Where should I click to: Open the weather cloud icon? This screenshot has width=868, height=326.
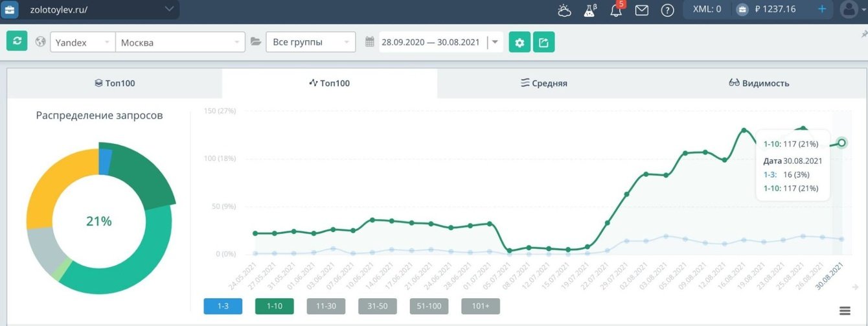pos(564,10)
